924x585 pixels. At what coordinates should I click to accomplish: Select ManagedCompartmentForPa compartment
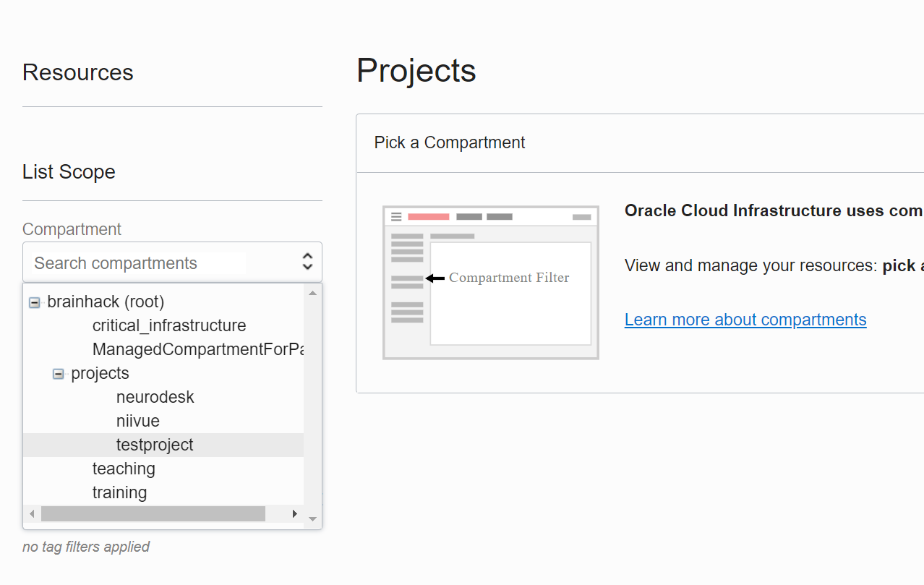pos(198,349)
